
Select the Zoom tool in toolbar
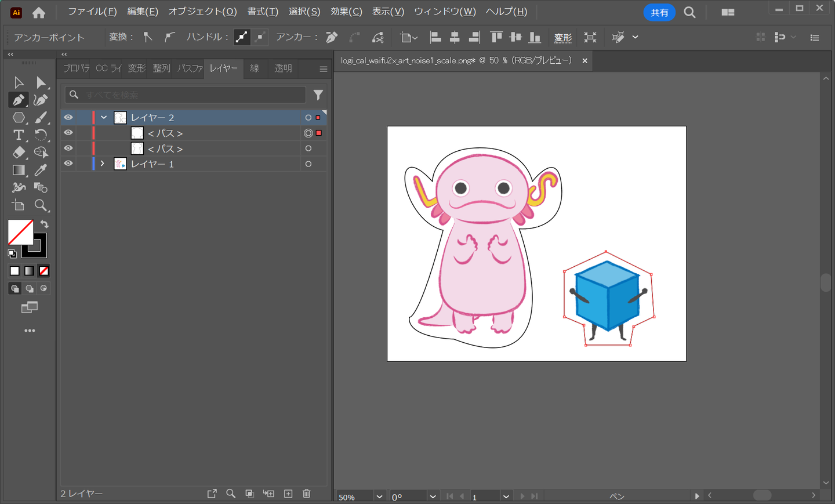[x=41, y=205]
